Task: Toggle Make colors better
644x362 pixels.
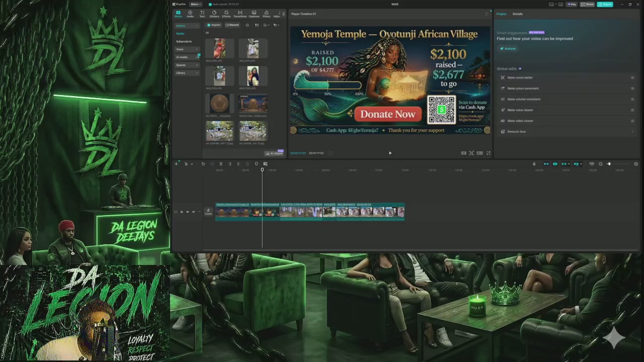Action: 632,78
